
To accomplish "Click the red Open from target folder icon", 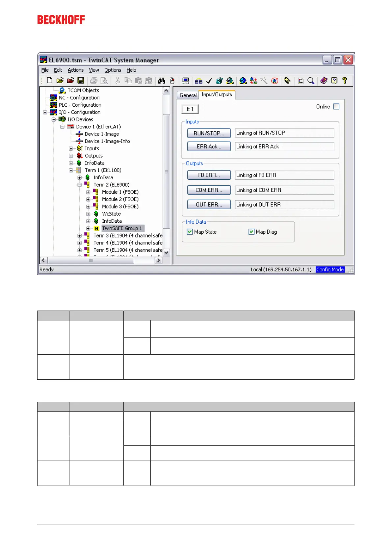I will [x=70, y=81].
